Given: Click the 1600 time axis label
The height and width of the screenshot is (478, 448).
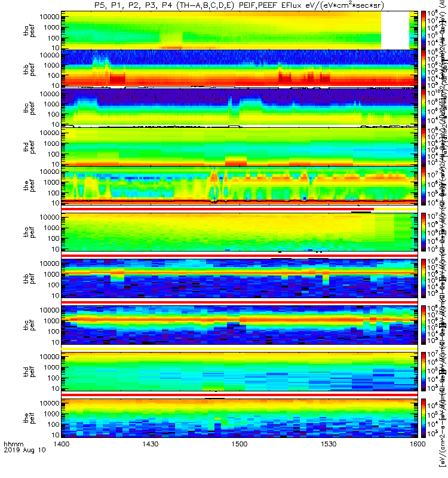Looking at the screenshot, I should [418, 444].
